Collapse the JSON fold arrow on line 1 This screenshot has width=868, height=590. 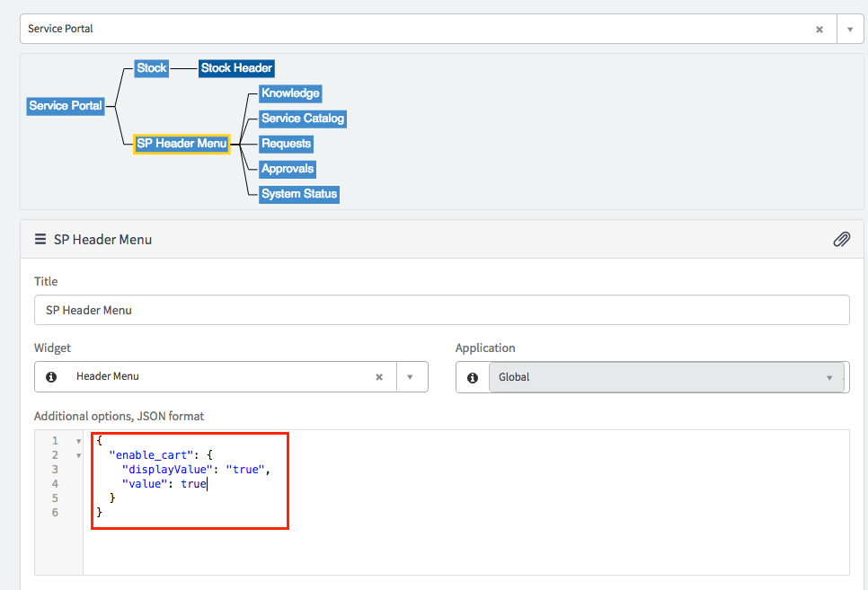78,441
